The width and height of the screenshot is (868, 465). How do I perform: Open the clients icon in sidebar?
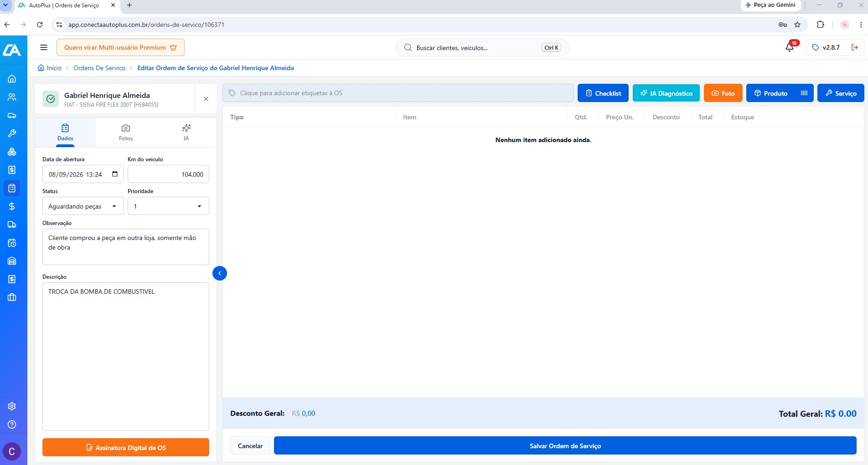point(12,97)
